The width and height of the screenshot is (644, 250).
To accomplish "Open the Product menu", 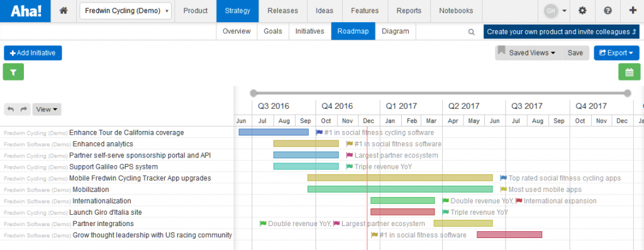I will pos(196,11).
